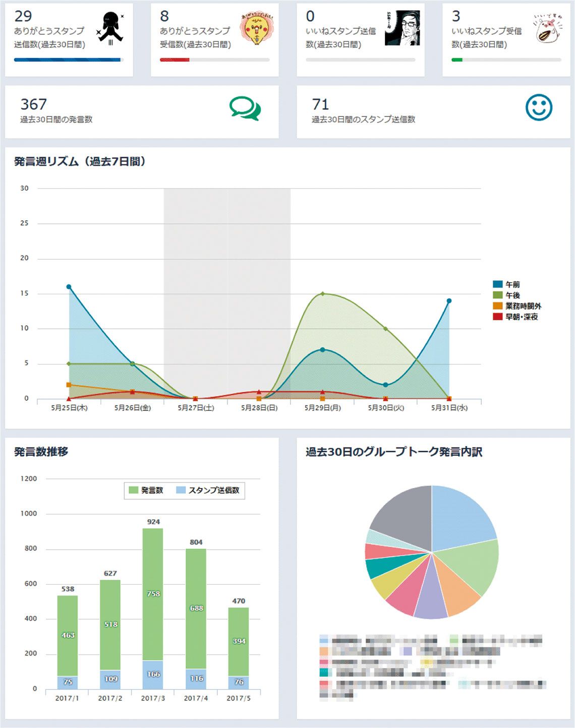
Task: Click the black silhouette stamp image
Action: 110,28
